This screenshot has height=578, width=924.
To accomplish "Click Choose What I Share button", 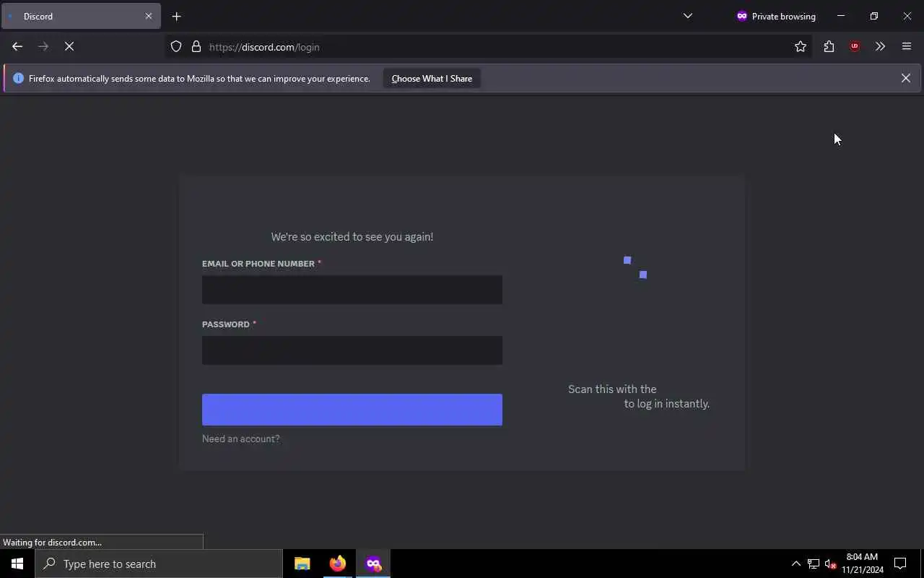I will pos(432,78).
